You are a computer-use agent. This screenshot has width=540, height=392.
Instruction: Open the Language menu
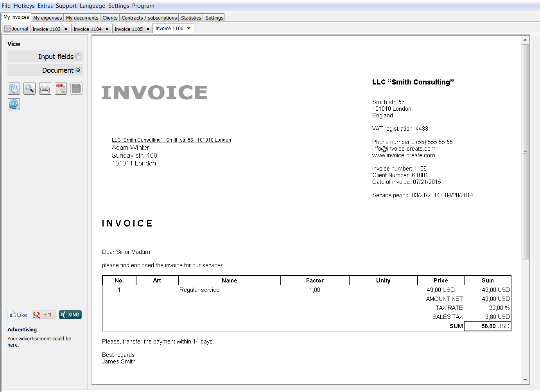tap(92, 6)
